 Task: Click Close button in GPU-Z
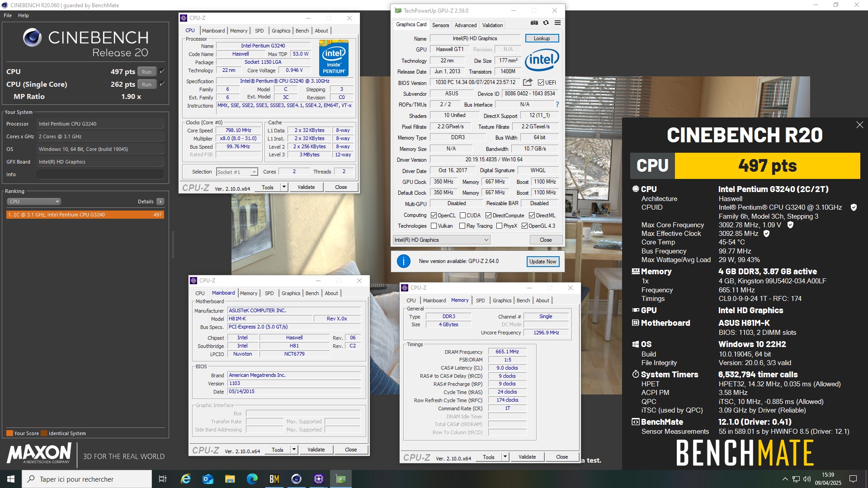click(x=546, y=240)
